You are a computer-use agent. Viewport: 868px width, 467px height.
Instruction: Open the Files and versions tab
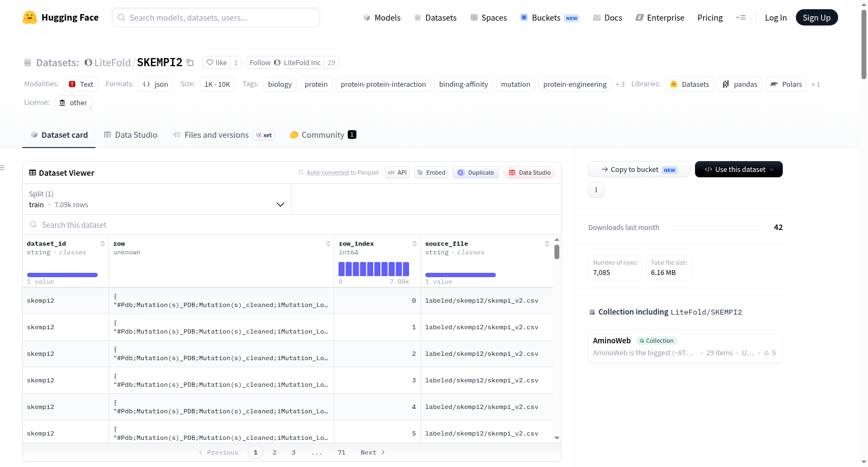tap(224, 135)
